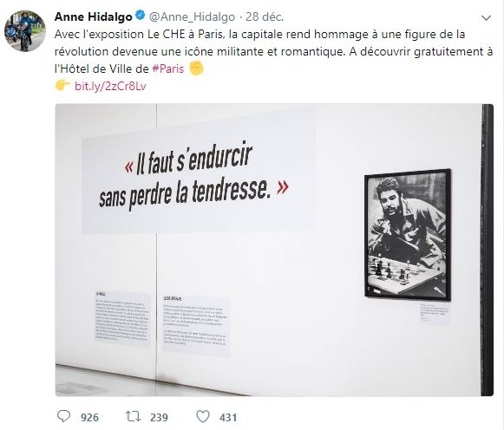Click the raised fist emoji
The image size is (504, 430).
coord(196,68)
